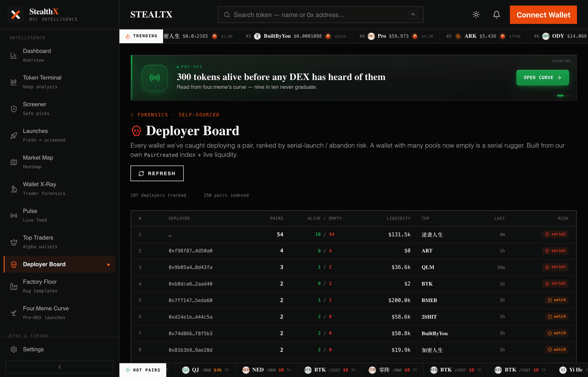
Task: Click Wallet X-Ray microscope icon
Action: [x=14, y=189]
